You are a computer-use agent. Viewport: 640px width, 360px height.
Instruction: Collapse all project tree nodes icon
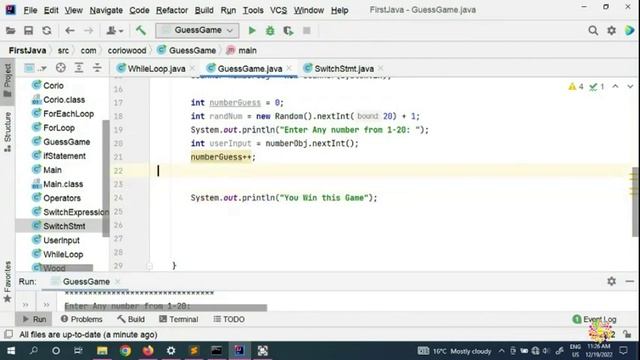click(97, 68)
